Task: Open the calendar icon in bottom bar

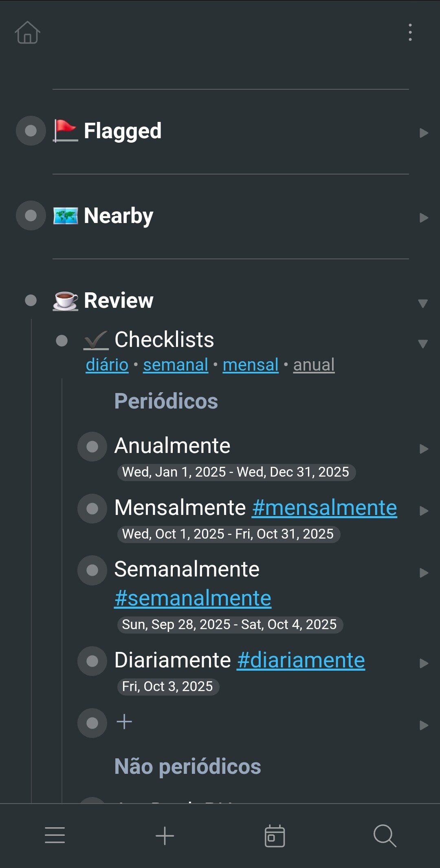Action: coord(275,835)
